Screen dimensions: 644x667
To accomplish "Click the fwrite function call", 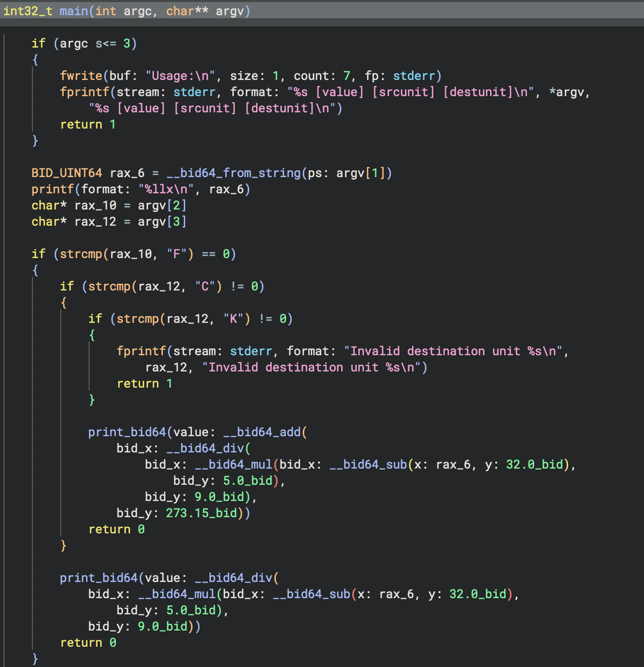I will 81,76.
